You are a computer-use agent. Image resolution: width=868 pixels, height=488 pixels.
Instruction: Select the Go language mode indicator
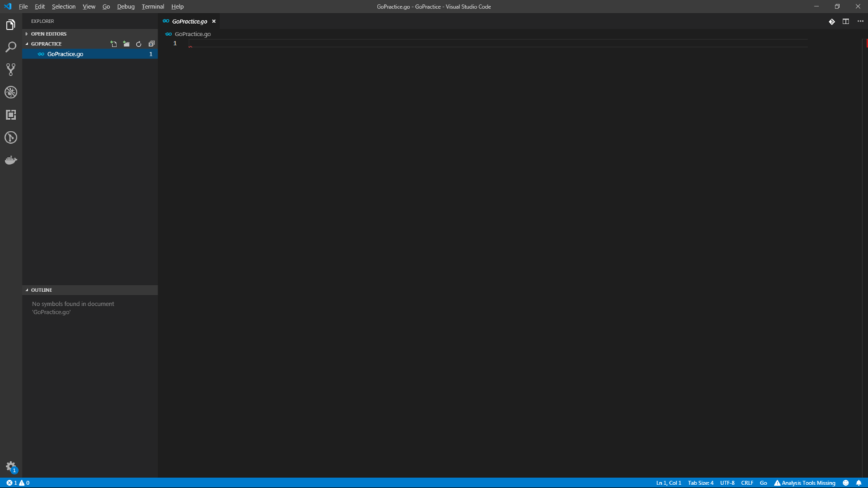point(763,483)
